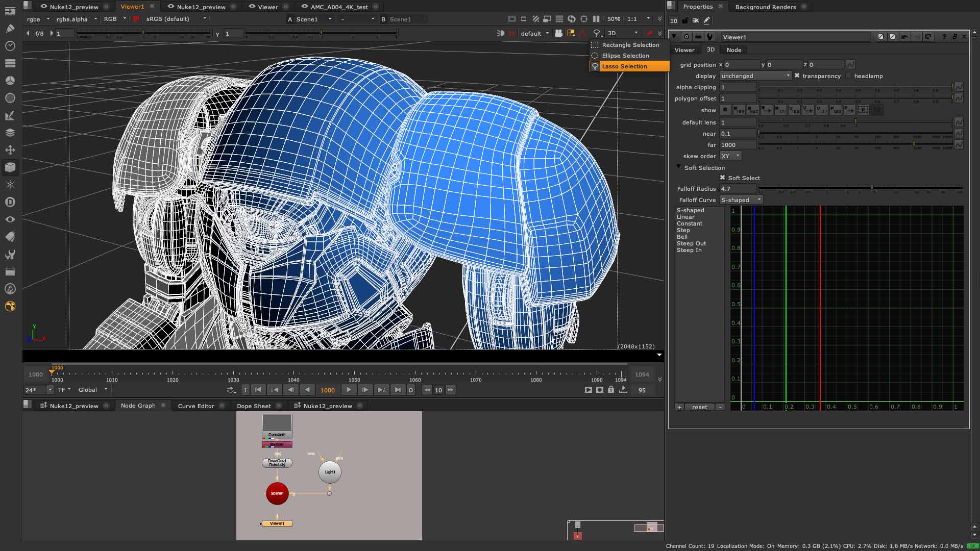Toggle the transparency checkbox
This screenshot has width=980, height=551.
click(797, 76)
